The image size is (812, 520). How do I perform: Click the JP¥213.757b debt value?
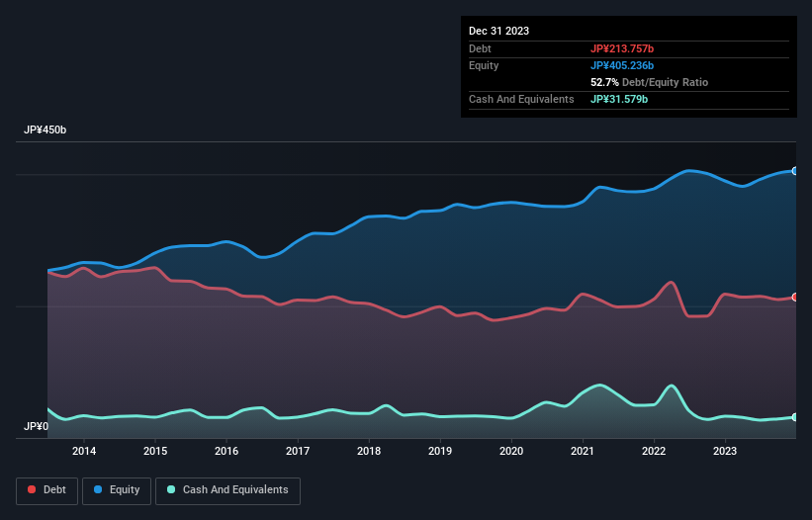[622, 48]
